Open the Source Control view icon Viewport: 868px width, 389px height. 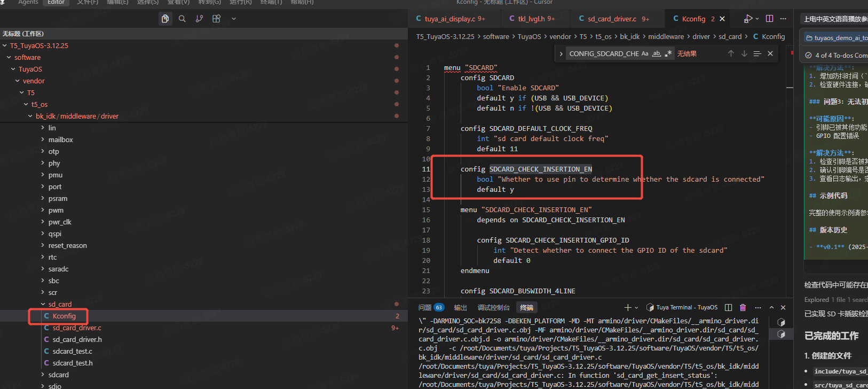[x=199, y=19]
